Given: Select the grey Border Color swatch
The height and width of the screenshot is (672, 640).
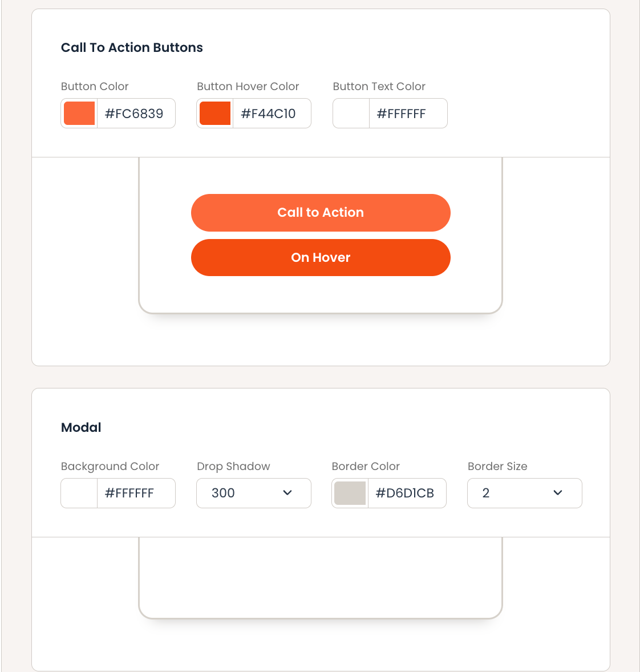Looking at the screenshot, I should click(350, 493).
